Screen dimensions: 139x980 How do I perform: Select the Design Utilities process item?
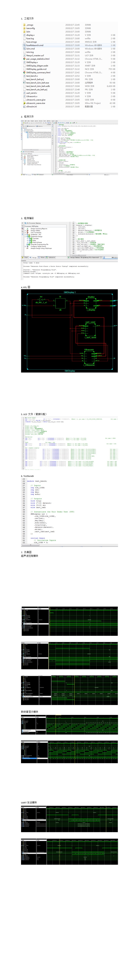coord(35,231)
